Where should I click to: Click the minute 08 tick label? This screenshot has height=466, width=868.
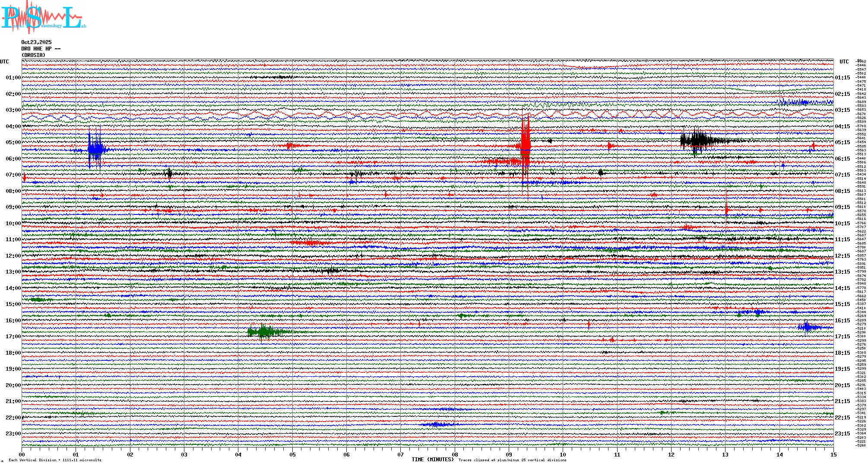click(455, 454)
